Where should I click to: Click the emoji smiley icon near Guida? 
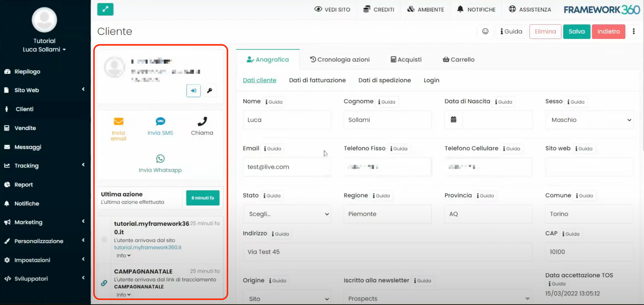click(x=485, y=31)
